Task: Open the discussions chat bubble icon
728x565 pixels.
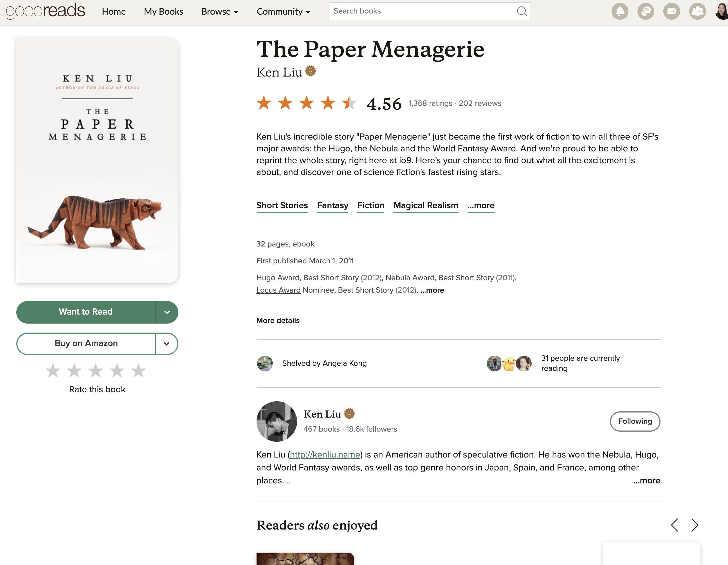Action: 646,11
